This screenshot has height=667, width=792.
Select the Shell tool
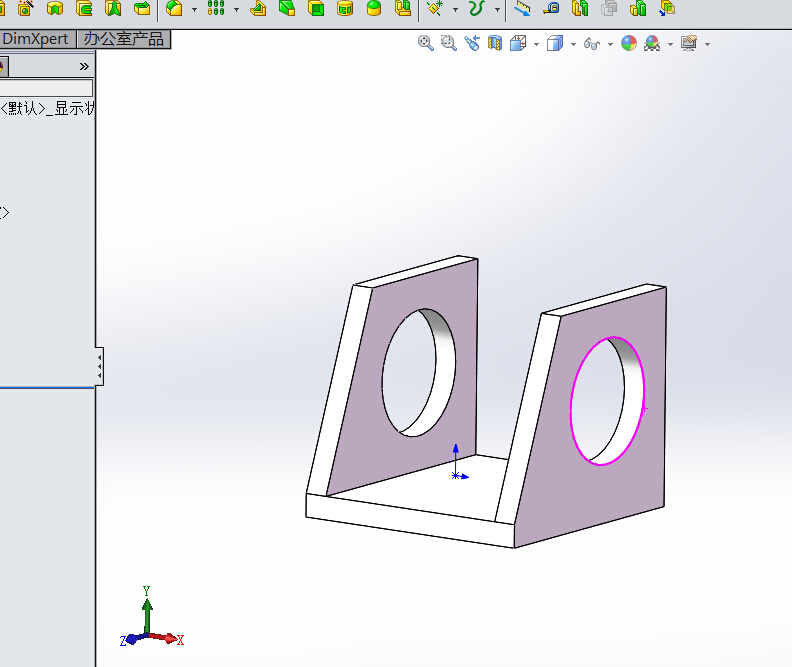click(x=316, y=8)
